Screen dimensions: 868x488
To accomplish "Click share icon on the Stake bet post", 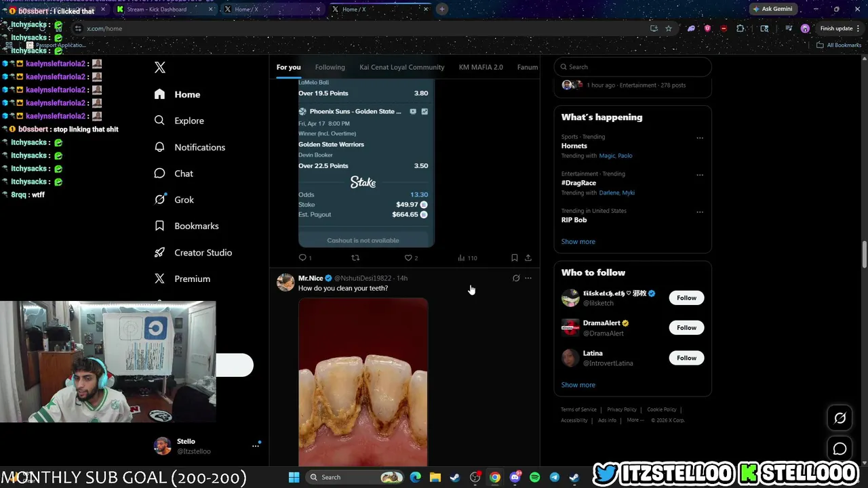I will coord(528,258).
